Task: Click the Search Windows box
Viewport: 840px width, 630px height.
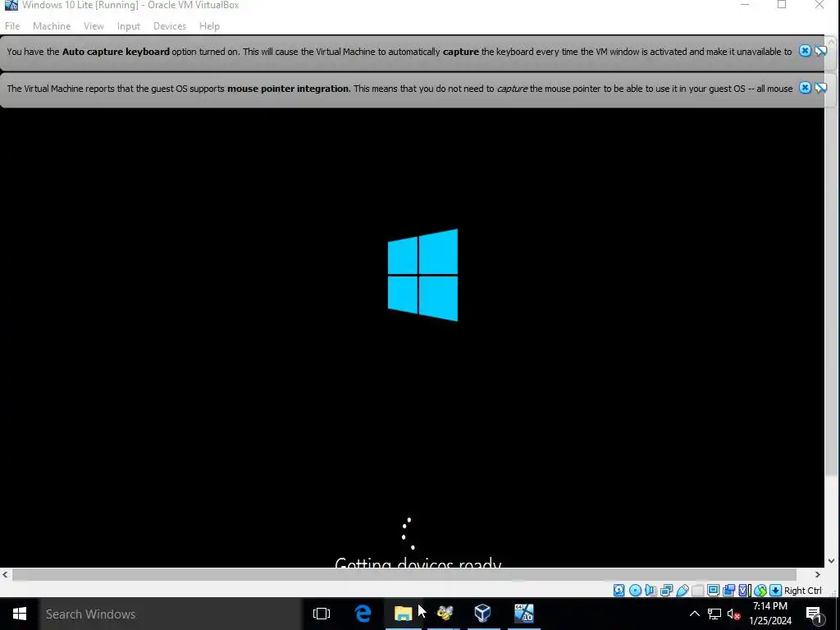Action: (x=171, y=614)
